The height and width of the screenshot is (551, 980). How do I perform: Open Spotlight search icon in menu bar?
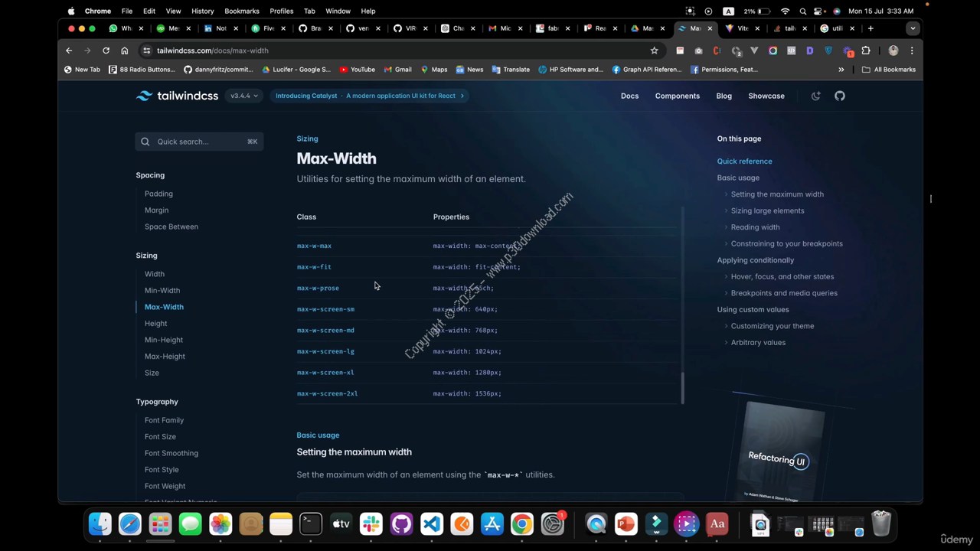pos(802,11)
